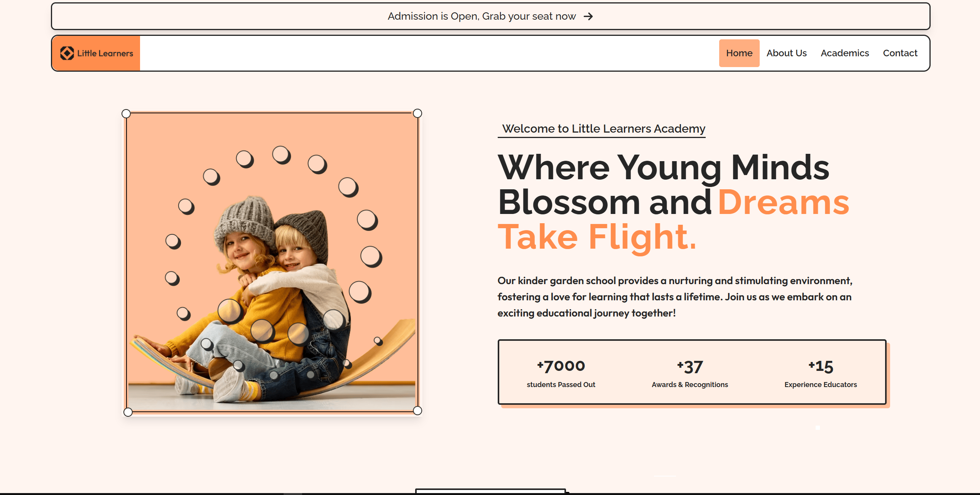Image resolution: width=980 pixels, height=495 pixels.
Task: Click the orange Dreams Take Flight heading text
Action: pos(673,220)
